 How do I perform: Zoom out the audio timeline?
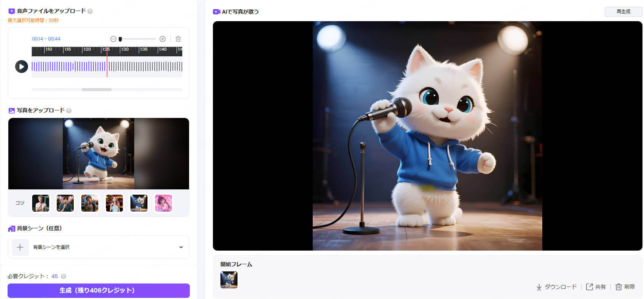click(x=113, y=39)
